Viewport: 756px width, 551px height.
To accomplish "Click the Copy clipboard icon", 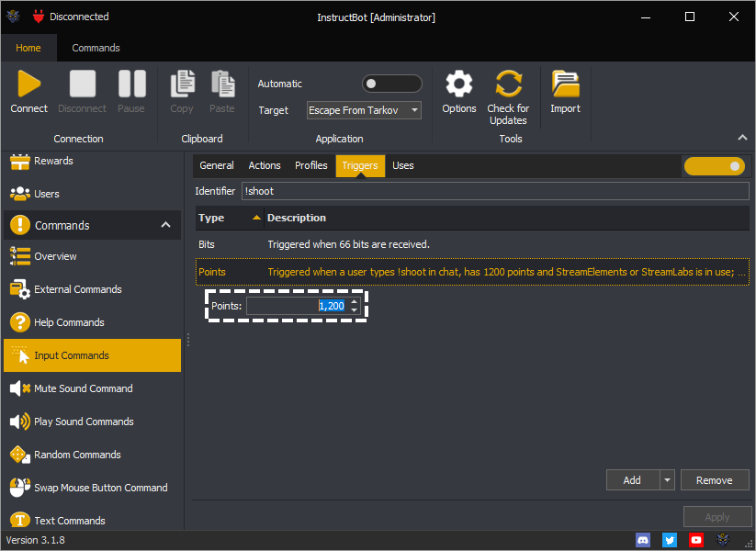I will [182, 84].
